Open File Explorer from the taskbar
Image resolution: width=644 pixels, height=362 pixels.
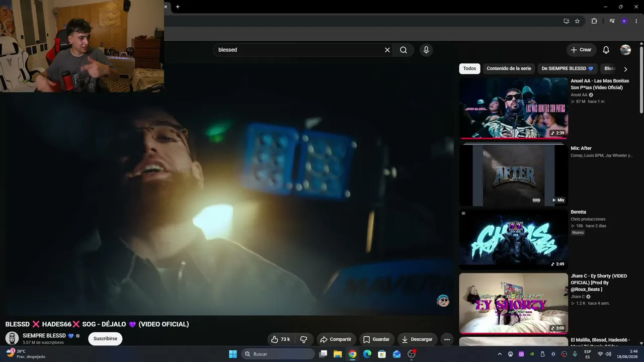338,354
